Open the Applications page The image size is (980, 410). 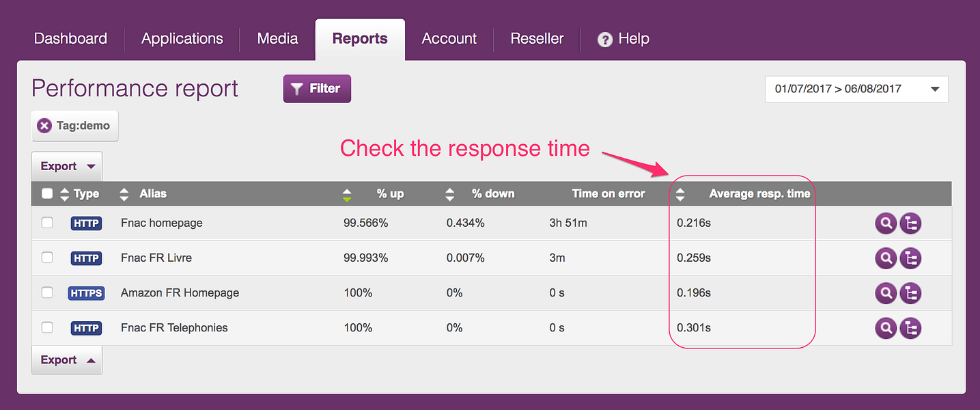click(182, 39)
